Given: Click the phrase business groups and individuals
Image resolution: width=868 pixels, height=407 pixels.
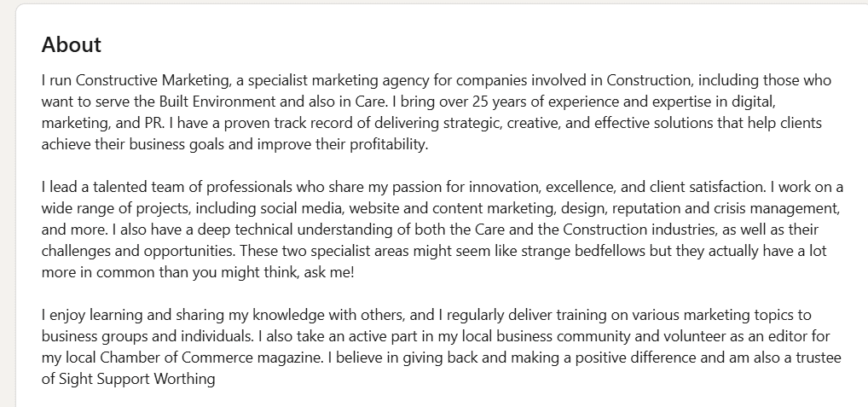Looking at the screenshot, I should [x=147, y=337].
